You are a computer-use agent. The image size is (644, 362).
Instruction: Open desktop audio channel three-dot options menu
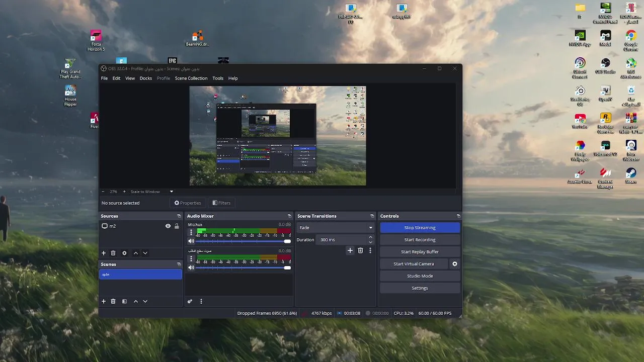tap(191, 258)
